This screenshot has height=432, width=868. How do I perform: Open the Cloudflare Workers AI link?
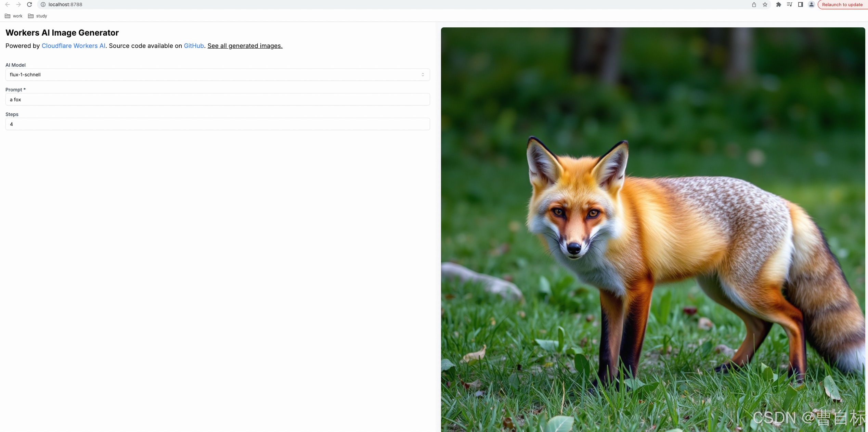click(x=73, y=46)
